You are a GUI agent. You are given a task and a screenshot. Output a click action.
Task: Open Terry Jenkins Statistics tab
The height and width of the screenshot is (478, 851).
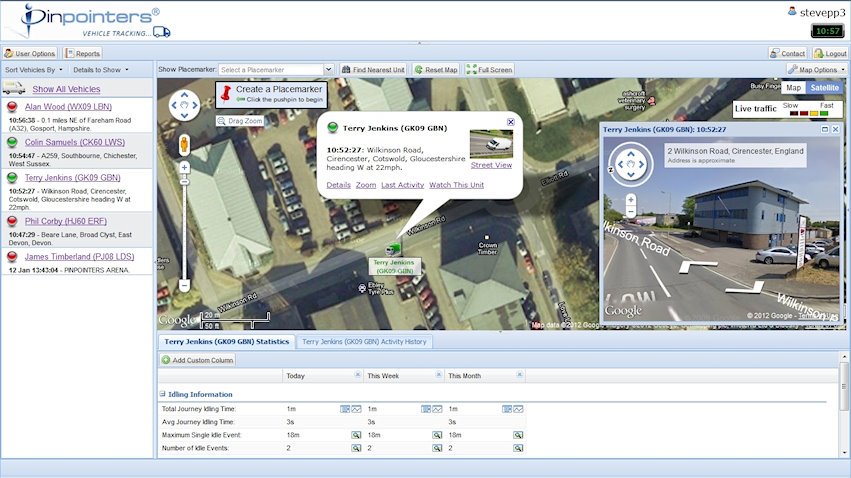click(x=227, y=342)
